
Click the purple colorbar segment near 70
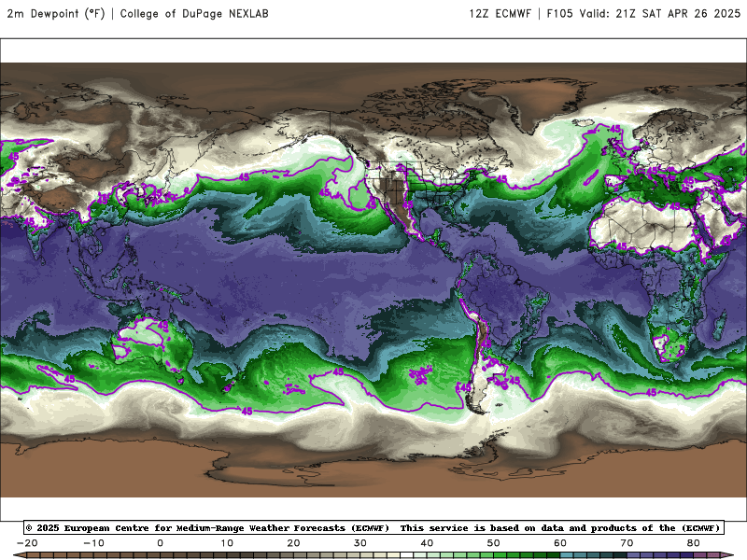(x=634, y=556)
